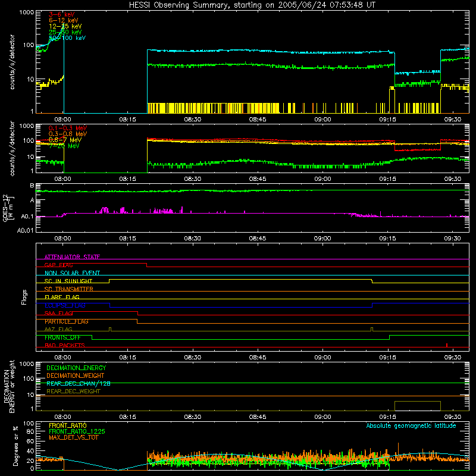
Task: Click the Absolute geomagnetic latitude label
Action: click(x=411, y=425)
